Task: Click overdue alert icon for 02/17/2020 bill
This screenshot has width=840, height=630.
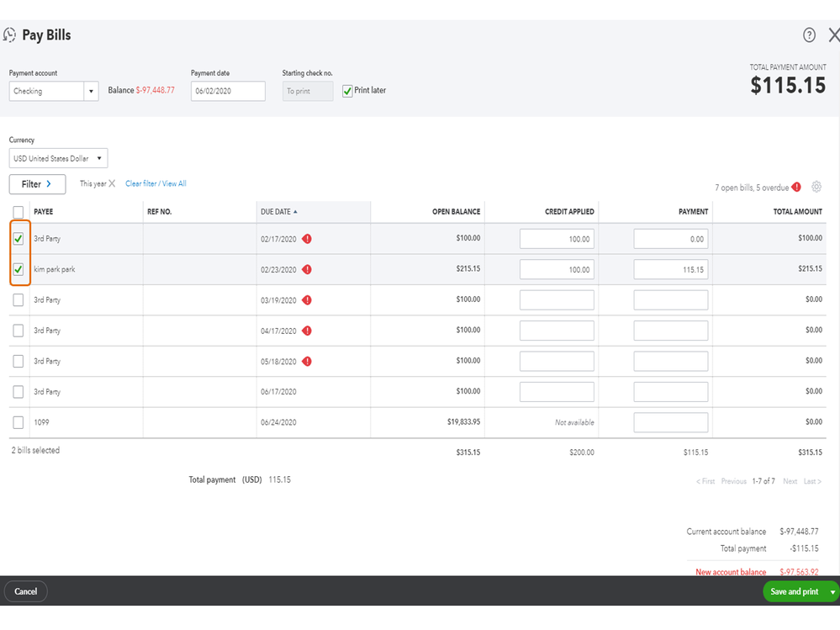Action: click(x=307, y=239)
